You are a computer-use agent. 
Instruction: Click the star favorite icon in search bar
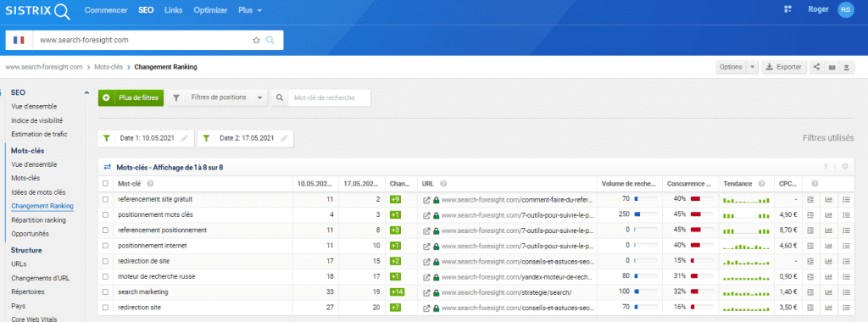pyautogui.click(x=256, y=41)
